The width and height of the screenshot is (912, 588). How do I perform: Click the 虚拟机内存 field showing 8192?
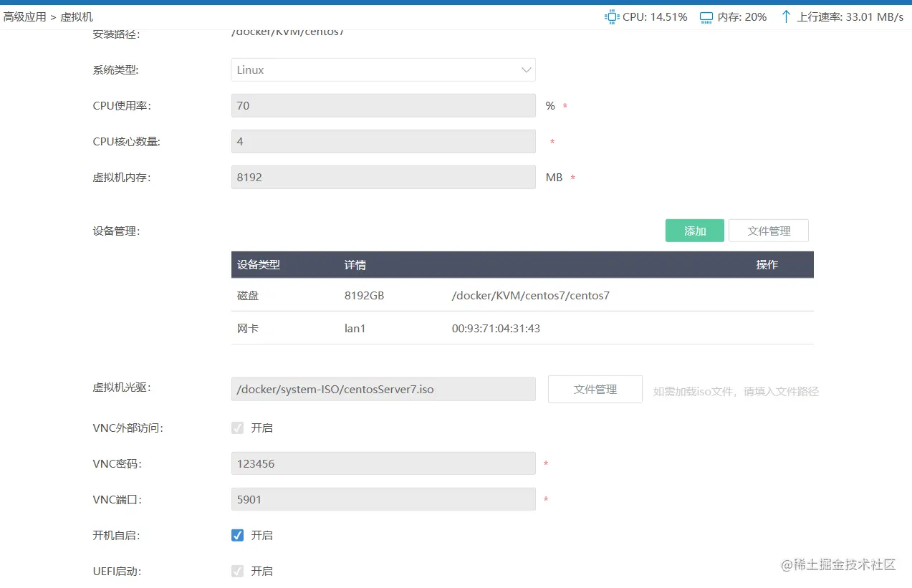point(383,177)
